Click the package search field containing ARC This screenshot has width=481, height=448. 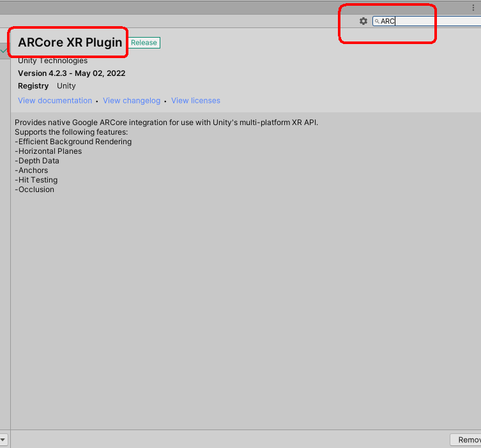427,21
